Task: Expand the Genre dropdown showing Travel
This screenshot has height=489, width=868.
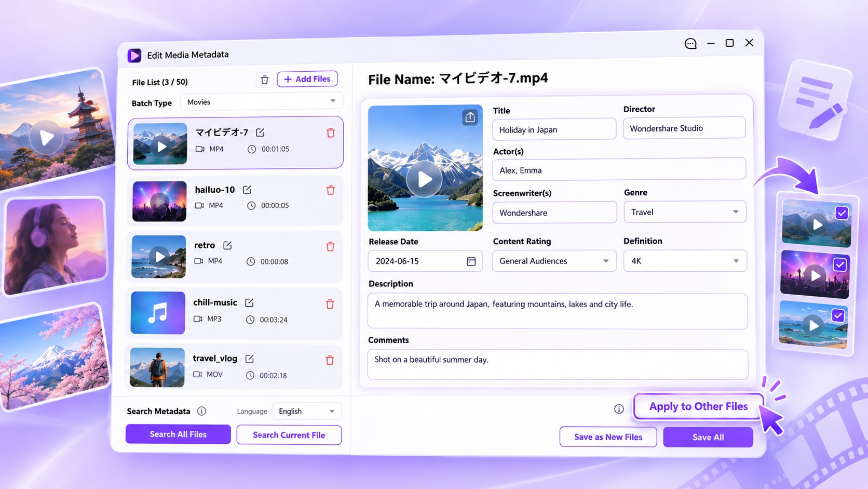Action: 685,212
